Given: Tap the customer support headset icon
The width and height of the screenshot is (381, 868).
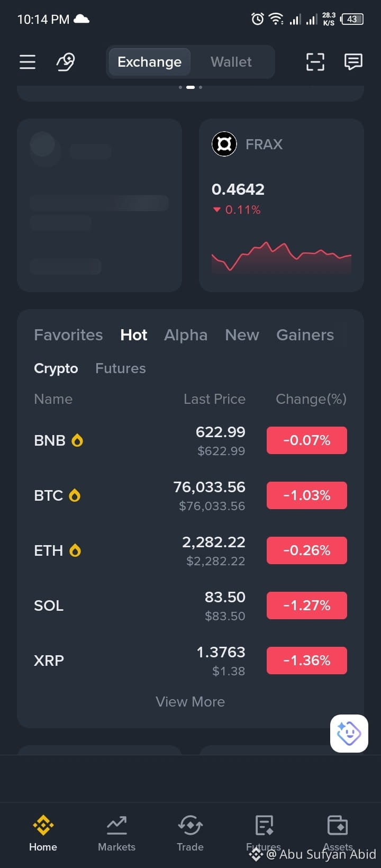Looking at the screenshot, I should [x=66, y=62].
